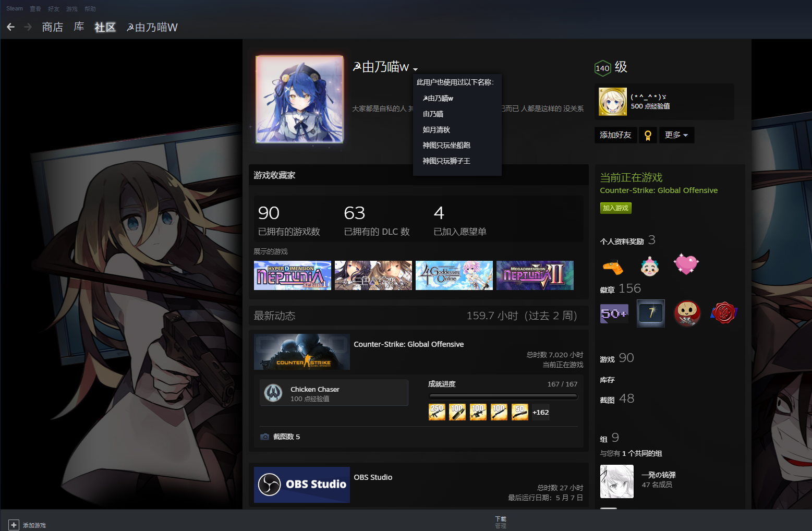The height and width of the screenshot is (531, 812).
Task: Click the green 加入游戏 button
Action: (615, 208)
